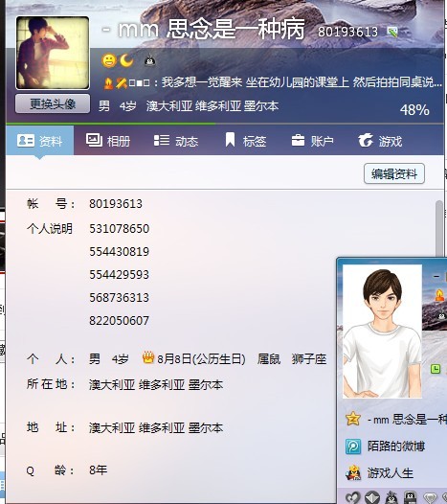The height and width of the screenshot is (504, 447).
Task: Click the heart icon in the bottom bar
Action: tap(352, 497)
